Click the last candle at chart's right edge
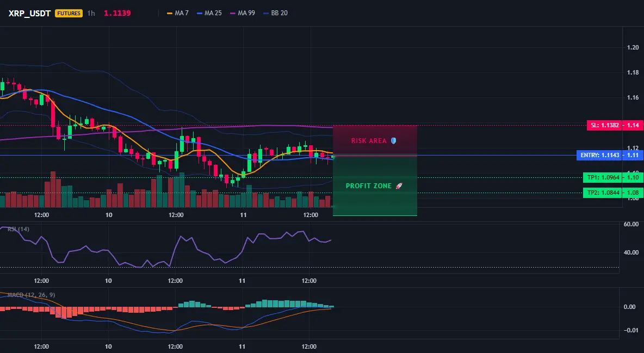 [x=333, y=157]
